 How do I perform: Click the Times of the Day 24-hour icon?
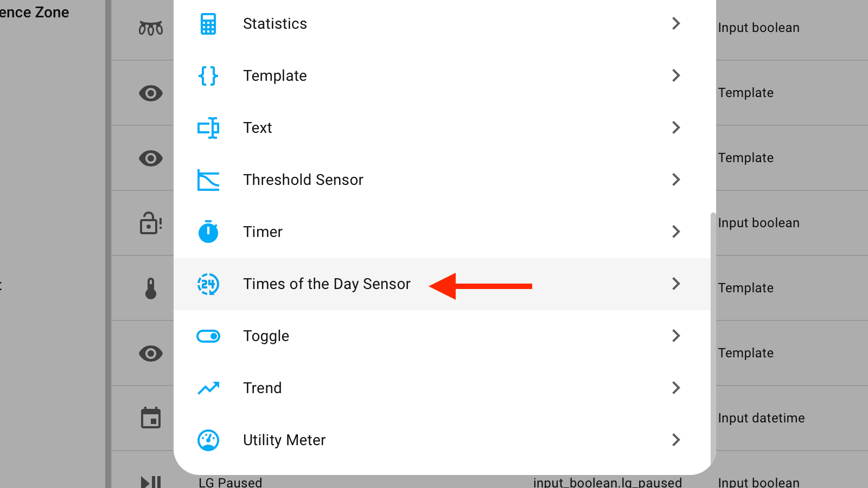pos(208,284)
